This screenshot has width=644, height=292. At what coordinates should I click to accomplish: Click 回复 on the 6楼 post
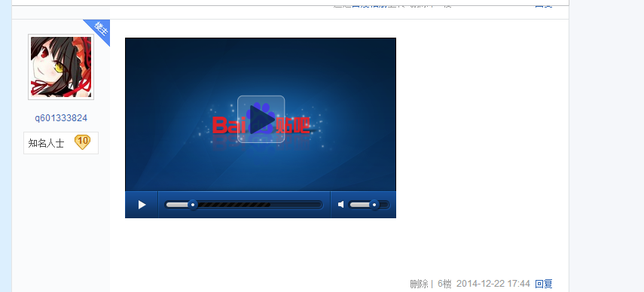[x=544, y=284]
